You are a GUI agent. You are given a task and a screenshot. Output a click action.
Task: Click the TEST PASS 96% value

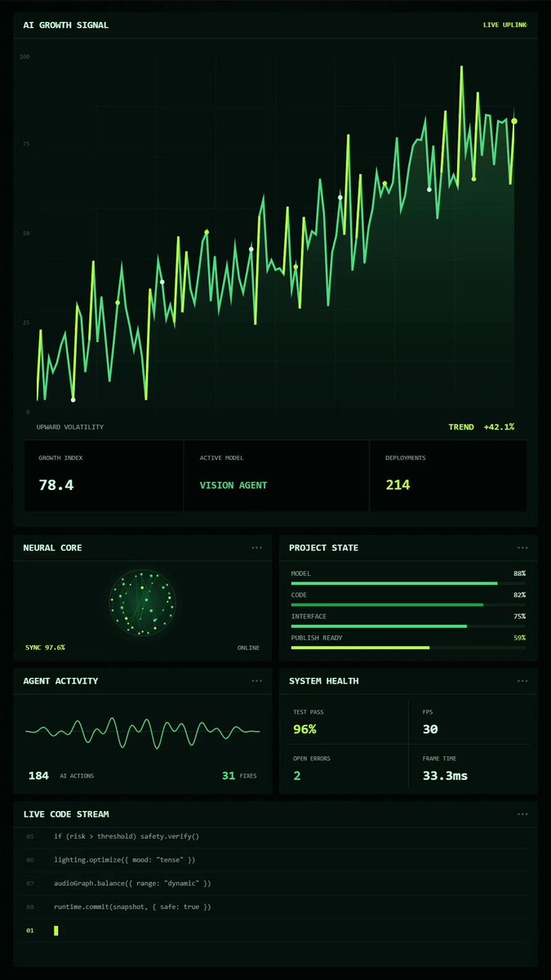(304, 729)
